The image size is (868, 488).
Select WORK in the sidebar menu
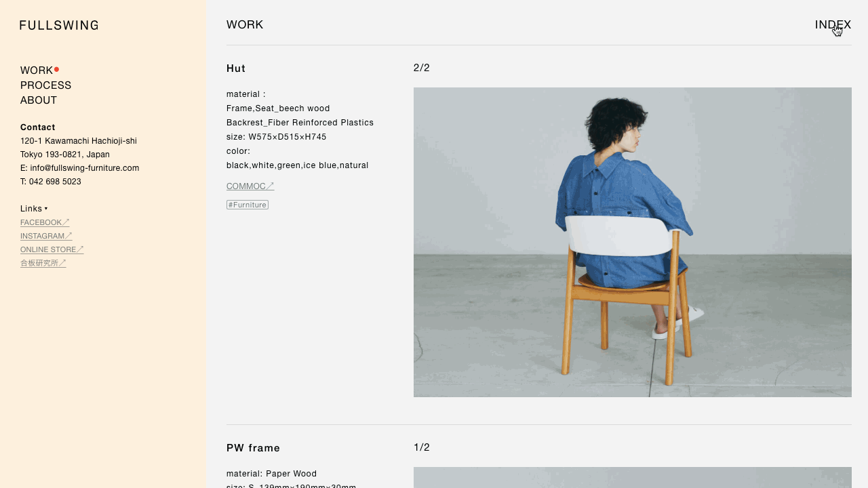[37, 70]
